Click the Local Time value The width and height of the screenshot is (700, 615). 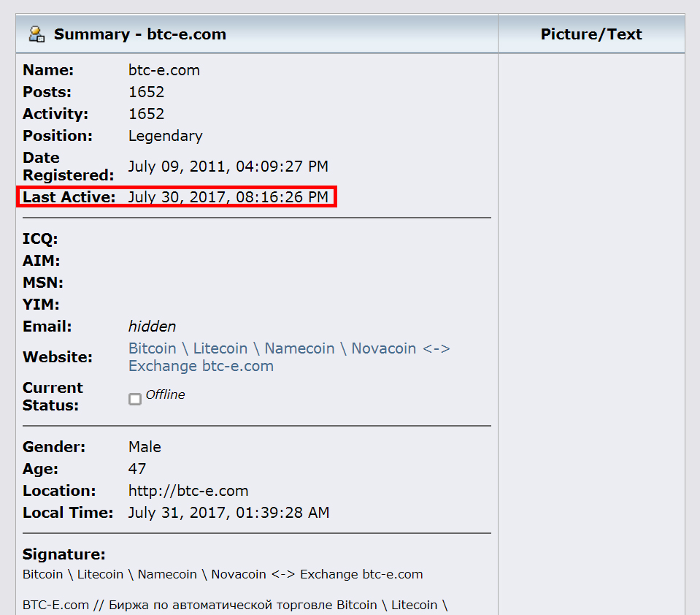pyautogui.click(x=228, y=513)
